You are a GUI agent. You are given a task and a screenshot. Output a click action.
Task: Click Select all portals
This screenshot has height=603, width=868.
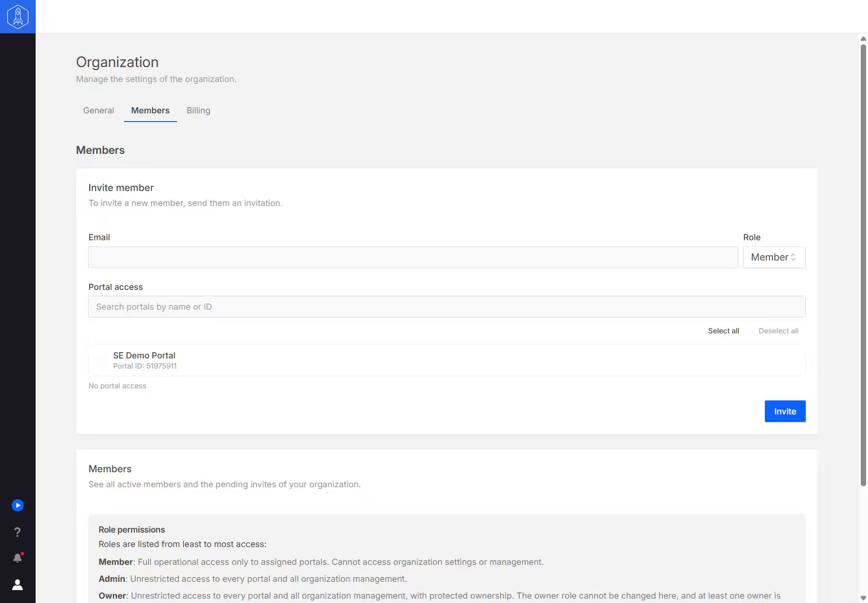723,331
